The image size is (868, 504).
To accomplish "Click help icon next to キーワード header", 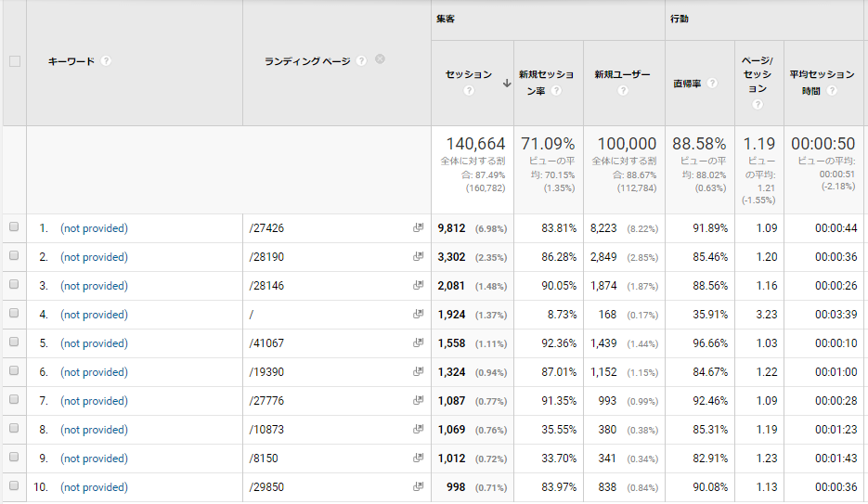I will (106, 61).
